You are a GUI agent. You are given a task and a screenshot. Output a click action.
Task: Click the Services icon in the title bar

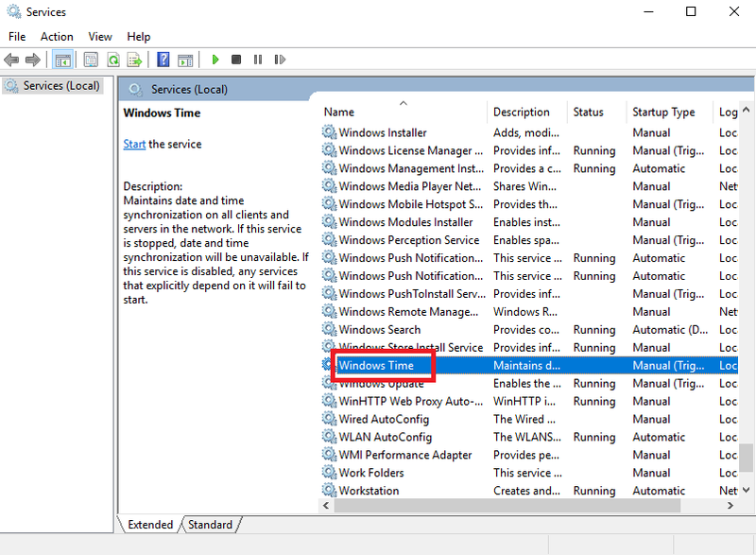pos(14,11)
